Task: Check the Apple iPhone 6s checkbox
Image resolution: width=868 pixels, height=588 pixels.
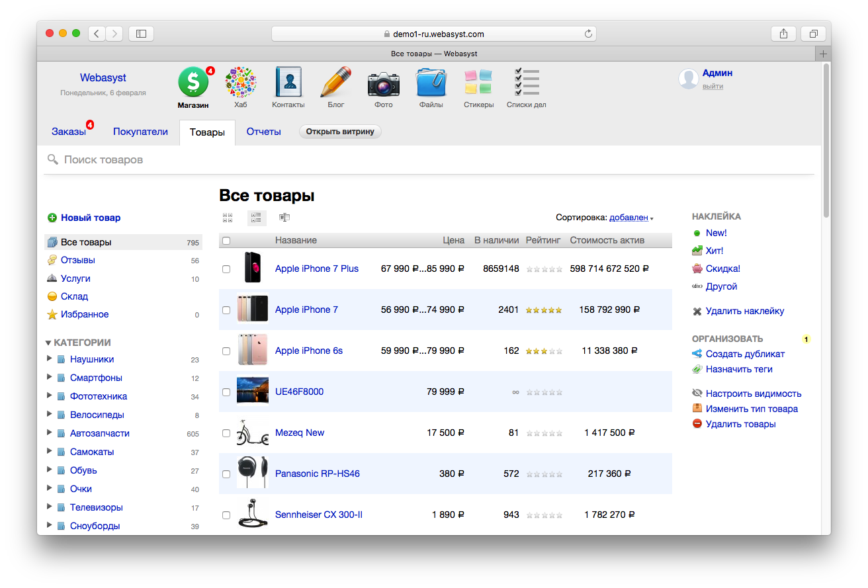Action: click(226, 351)
